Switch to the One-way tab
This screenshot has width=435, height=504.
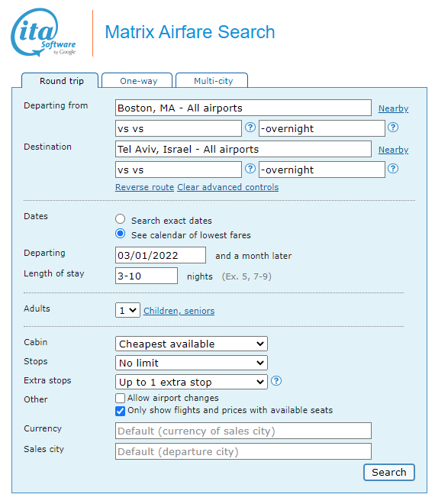click(137, 80)
